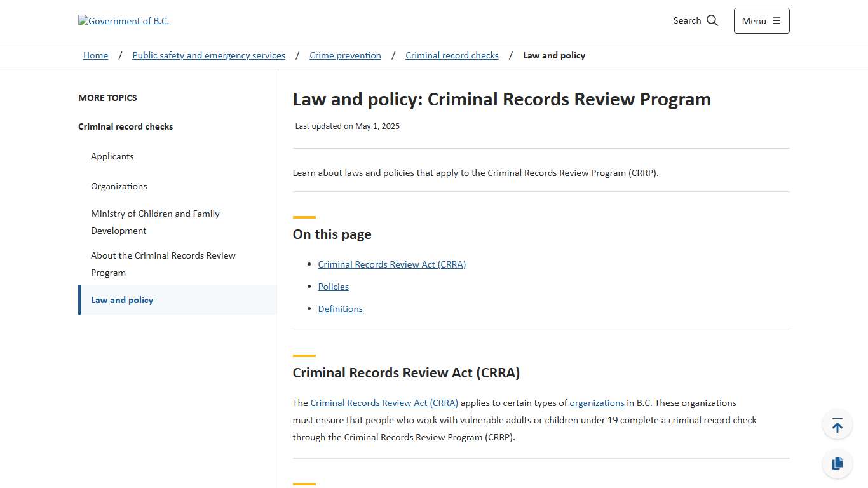
Task: Open the Definitions section link
Action: point(340,309)
